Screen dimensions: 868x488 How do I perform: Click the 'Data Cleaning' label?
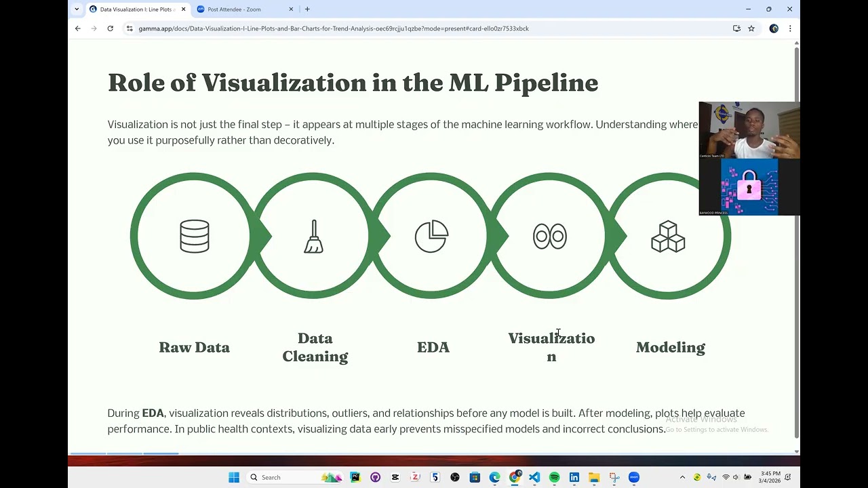tap(315, 347)
